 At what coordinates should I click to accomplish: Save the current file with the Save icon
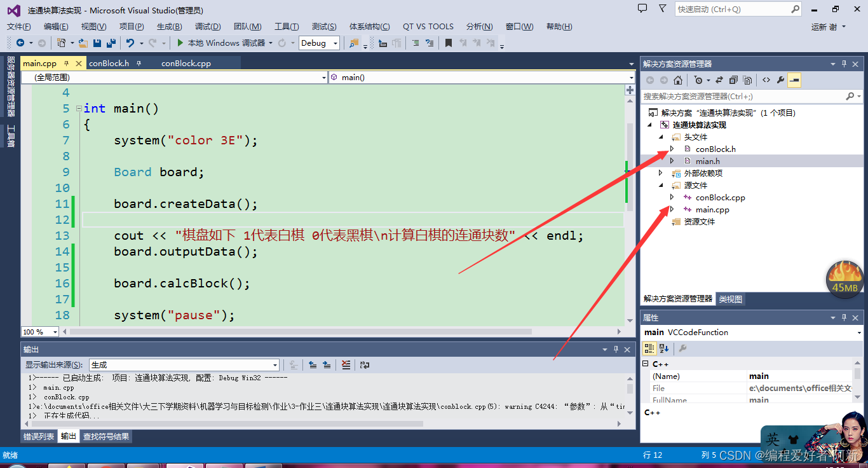click(x=97, y=43)
